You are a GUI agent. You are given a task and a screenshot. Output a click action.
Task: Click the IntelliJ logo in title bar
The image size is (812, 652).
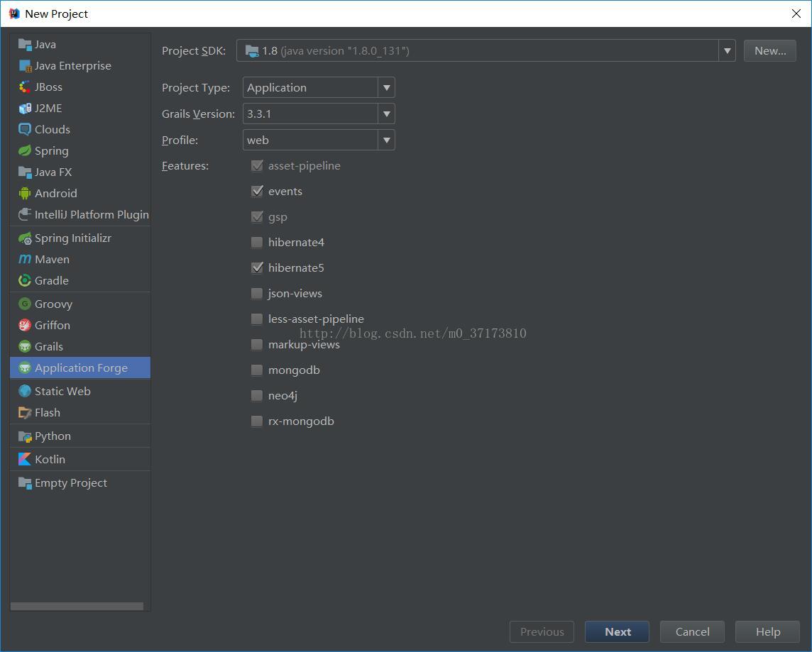tap(14, 13)
